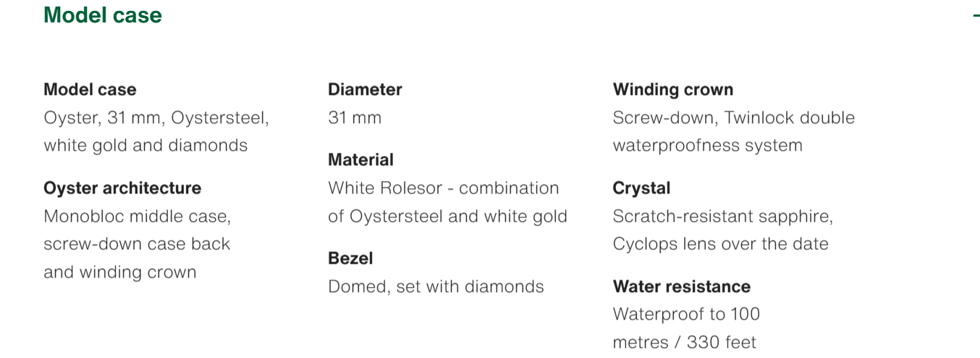Click the Scratch-resistant sapphire text line

click(723, 217)
